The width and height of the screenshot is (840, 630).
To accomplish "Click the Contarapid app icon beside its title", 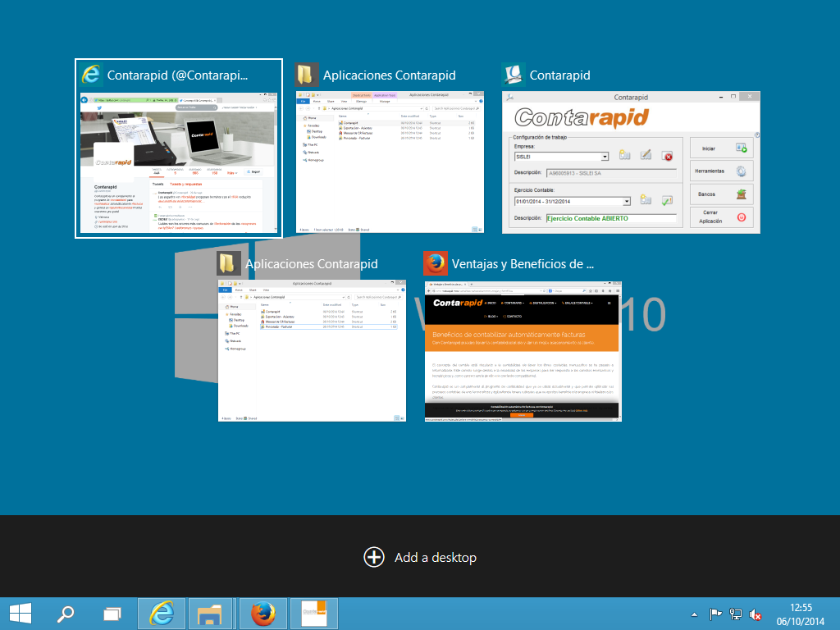I will click(x=514, y=75).
